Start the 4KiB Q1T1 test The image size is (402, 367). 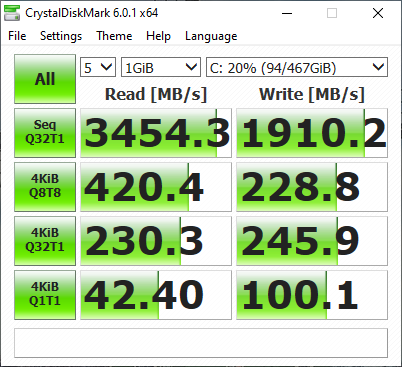click(45, 295)
